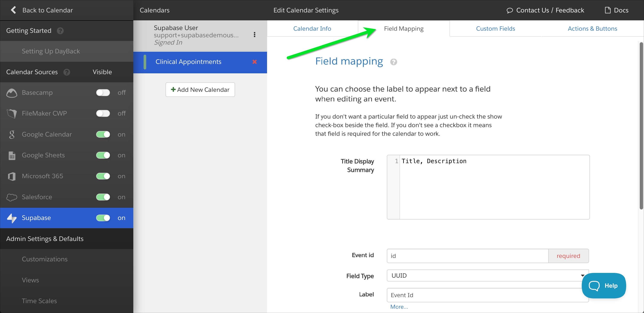Click the back arrow chevron icon
Viewport: 644px width, 313px height.
14,10
